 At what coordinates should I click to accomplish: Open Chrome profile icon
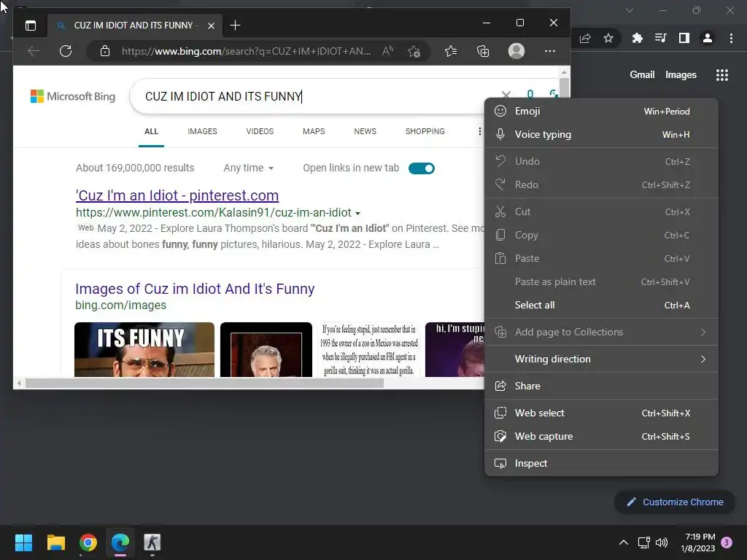tap(708, 38)
